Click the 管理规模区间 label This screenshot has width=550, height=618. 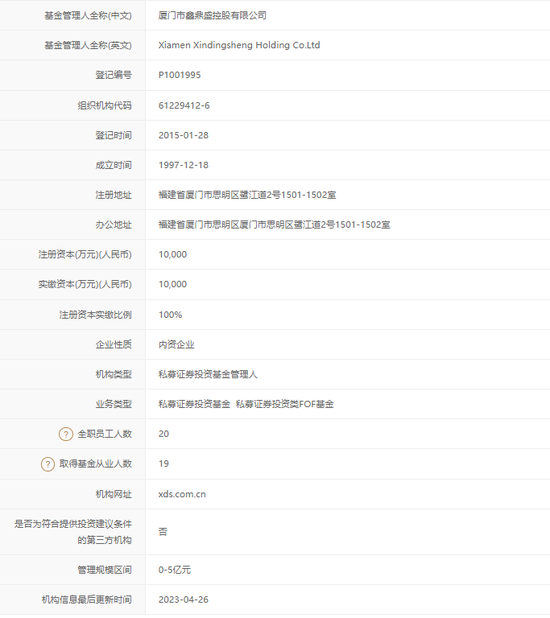point(104,570)
